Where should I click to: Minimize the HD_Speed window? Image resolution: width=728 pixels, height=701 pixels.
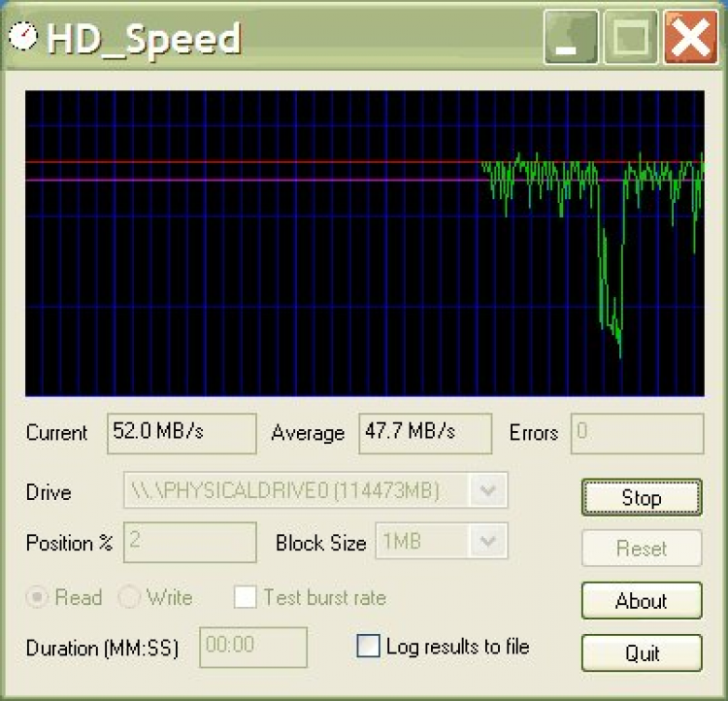(571, 37)
